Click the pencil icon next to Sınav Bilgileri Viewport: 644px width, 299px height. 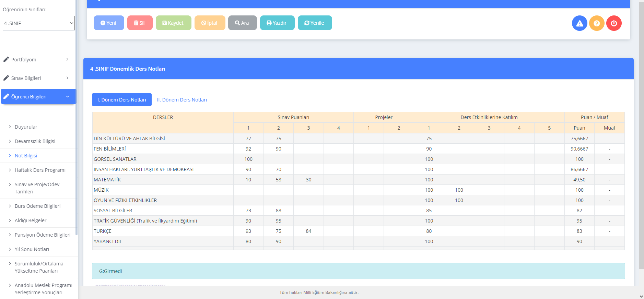(x=6, y=78)
